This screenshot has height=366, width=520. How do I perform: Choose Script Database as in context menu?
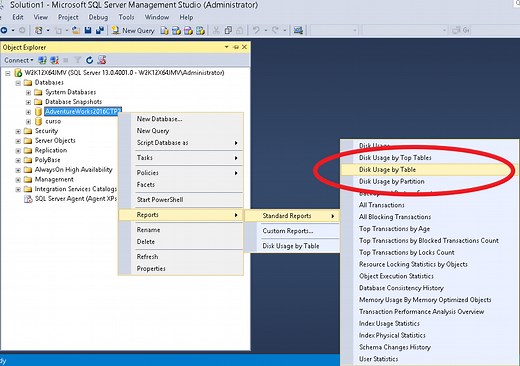tap(181, 143)
